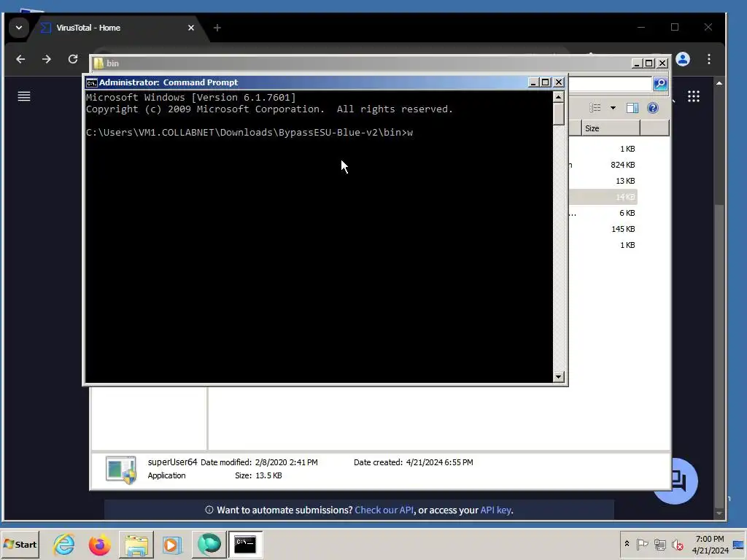747x560 pixels.
Task: Sort files by the Size column
Action: 611,128
